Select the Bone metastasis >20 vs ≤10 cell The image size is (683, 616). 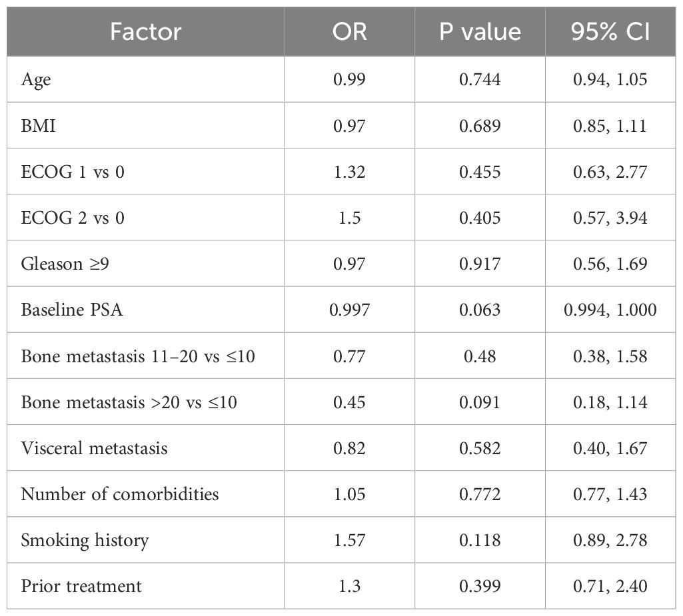tap(129, 402)
